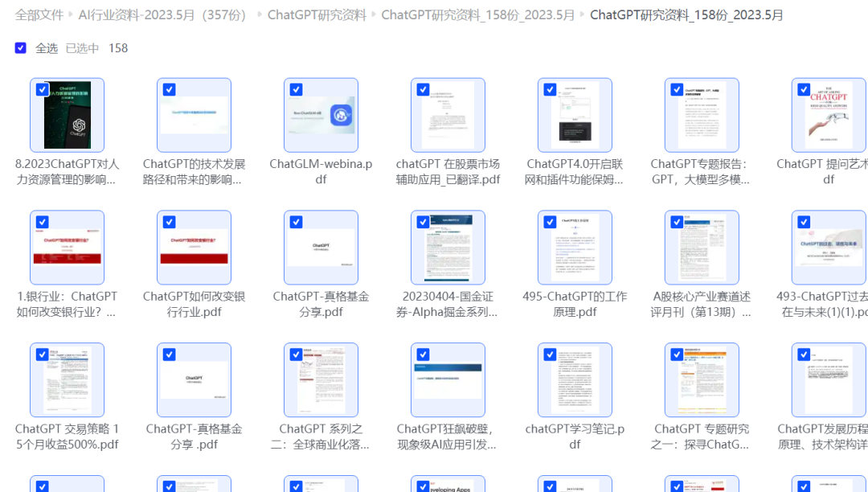The height and width of the screenshot is (492, 868).
Task: Open the 全部文件 breadcrumb
Action: click(x=39, y=15)
